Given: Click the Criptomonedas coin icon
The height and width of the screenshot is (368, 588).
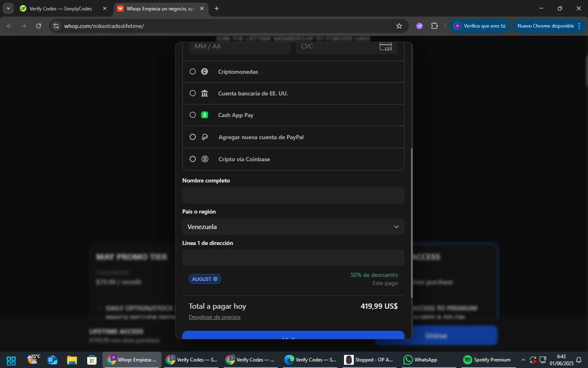Looking at the screenshot, I should point(205,71).
